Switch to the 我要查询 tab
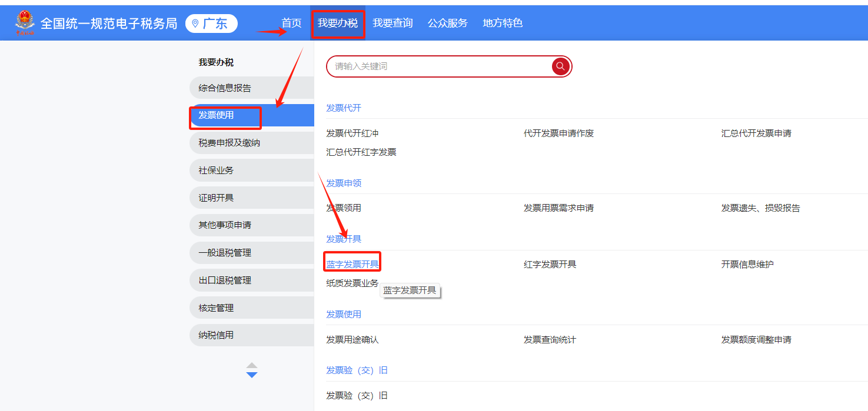The height and width of the screenshot is (411, 868). [x=393, y=23]
